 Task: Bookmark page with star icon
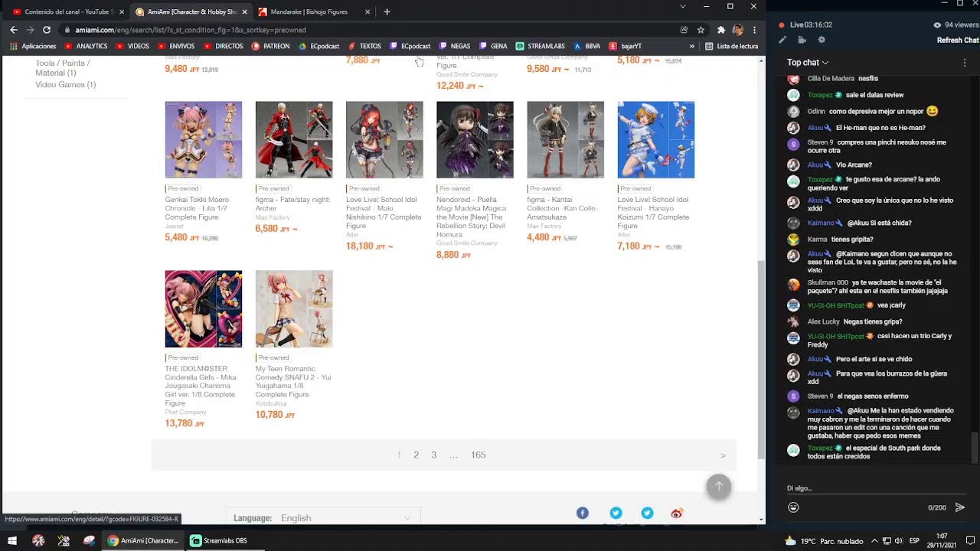(701, 30)
